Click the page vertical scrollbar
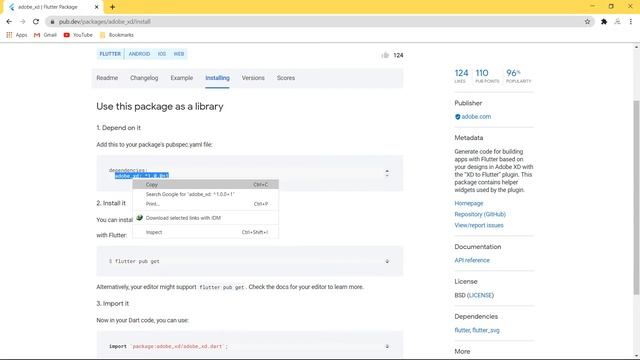This screenshot has width=640, height=360. (x=636, y=197)
